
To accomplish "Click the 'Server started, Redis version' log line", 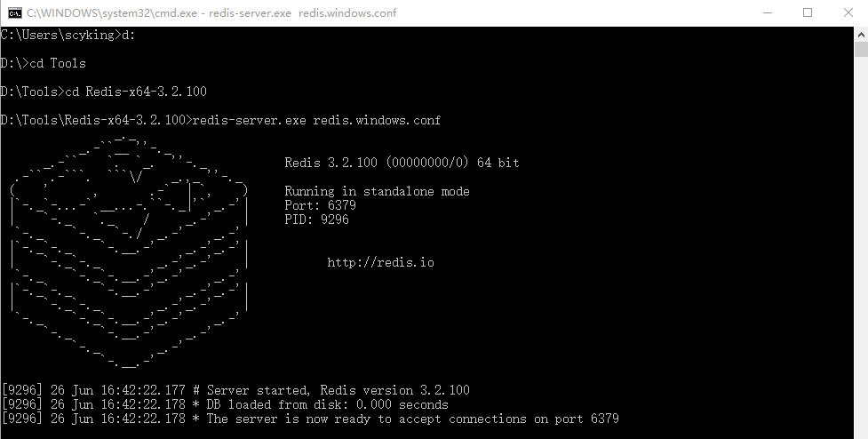I will (235, 390).
